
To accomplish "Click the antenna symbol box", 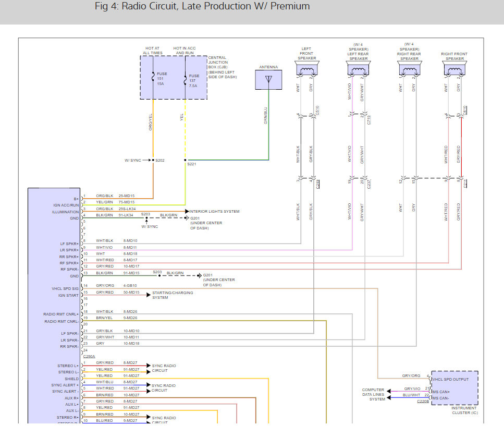I will 268,80.
